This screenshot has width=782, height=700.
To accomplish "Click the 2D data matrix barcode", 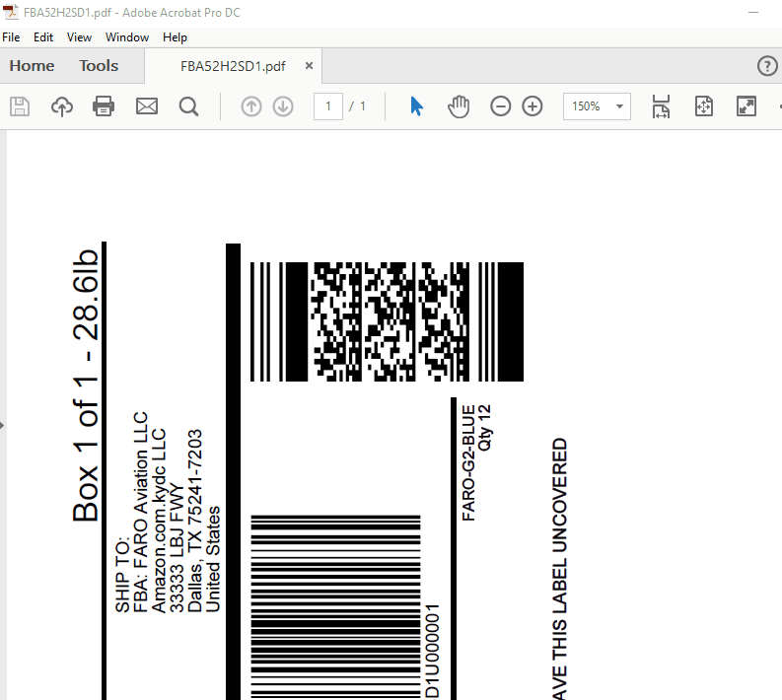I will coord(387,321).
